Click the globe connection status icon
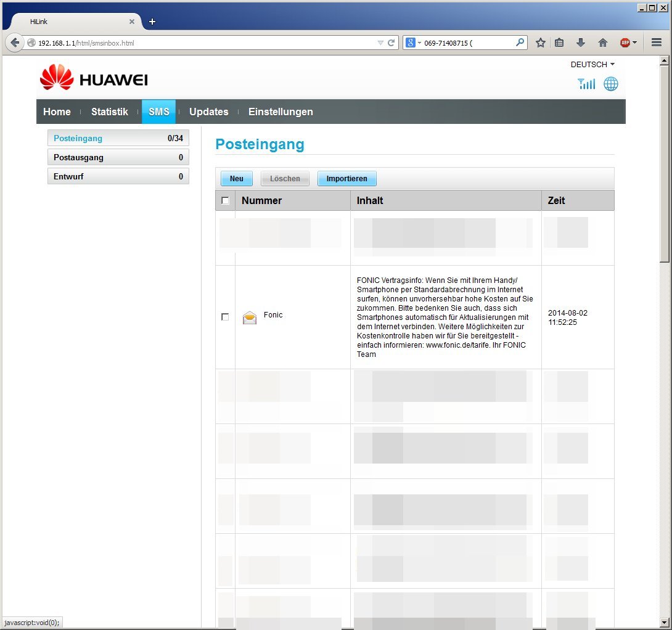The height and width of the screenshot is (630, 672). coord(610,84)
